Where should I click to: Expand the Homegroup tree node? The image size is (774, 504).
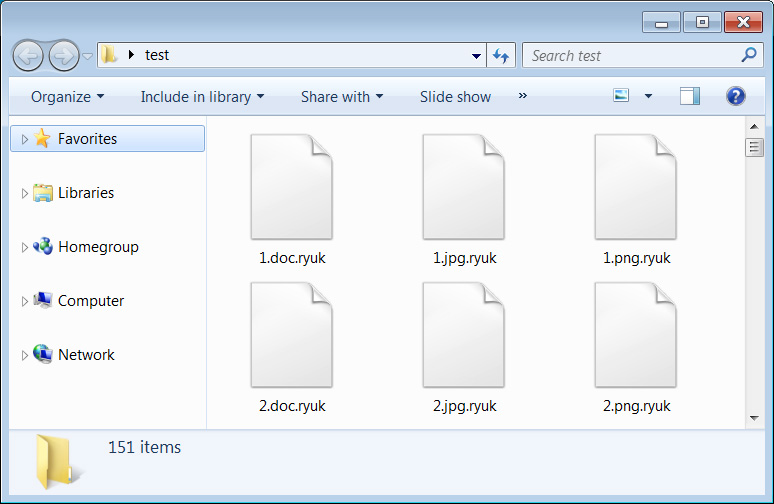[24, 247]
